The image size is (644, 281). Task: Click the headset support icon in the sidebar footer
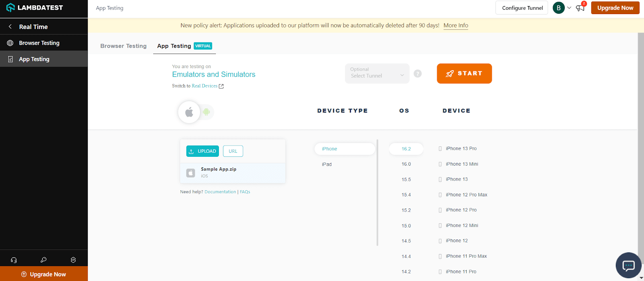(14, 260)
